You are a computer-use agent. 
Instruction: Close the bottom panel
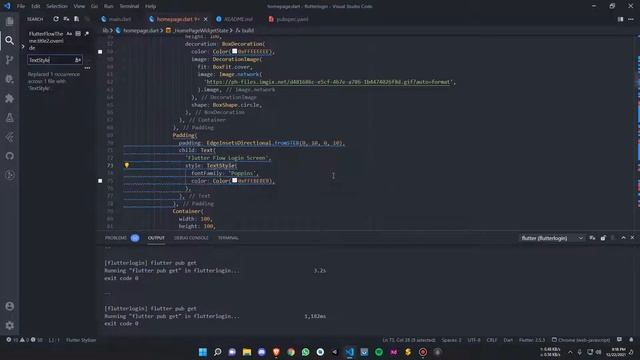point(632,238)
